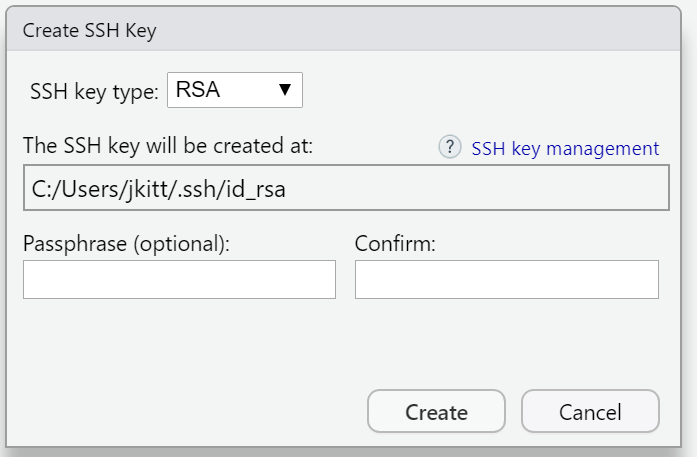Select the RSA text in key type box
Screen dimensions: 697x457
(x=197, y=90)
